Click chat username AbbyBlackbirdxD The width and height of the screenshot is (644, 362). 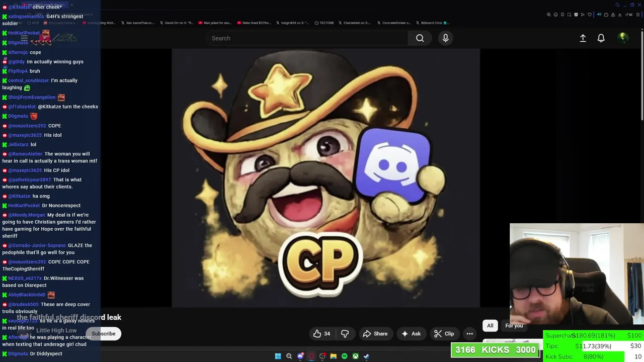pos(27,295)
